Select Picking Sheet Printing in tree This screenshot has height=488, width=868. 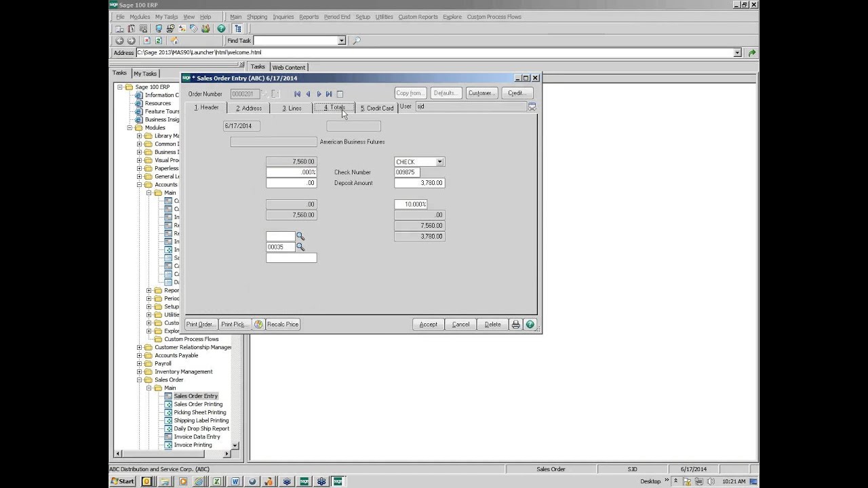pyautogui.click(x=200, y=412)
